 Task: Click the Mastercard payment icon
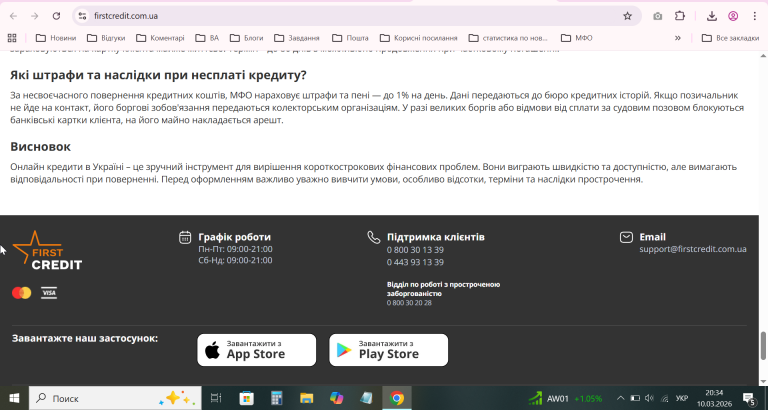[x=22, y=293]
